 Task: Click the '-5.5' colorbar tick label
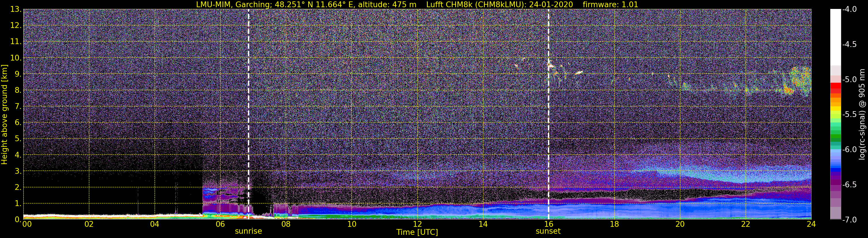(x=850, y=115)
